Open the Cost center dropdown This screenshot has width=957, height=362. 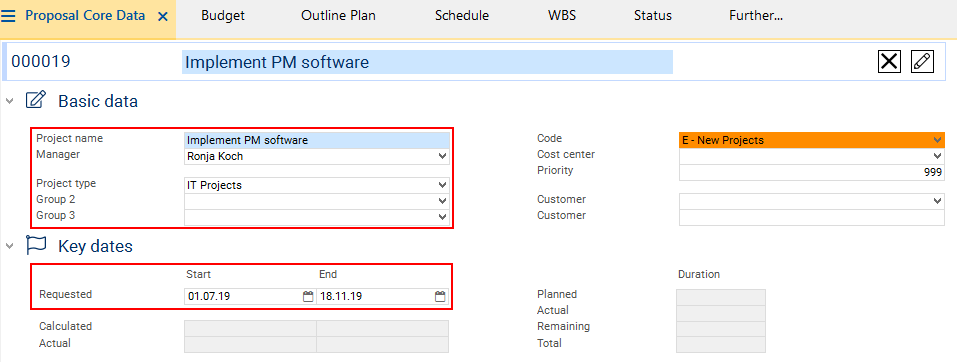tap(938, 156)
